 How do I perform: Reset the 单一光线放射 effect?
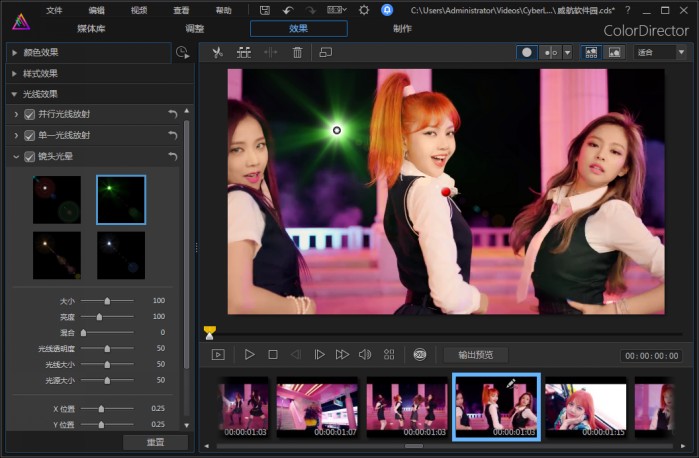[x=173, y=135]
